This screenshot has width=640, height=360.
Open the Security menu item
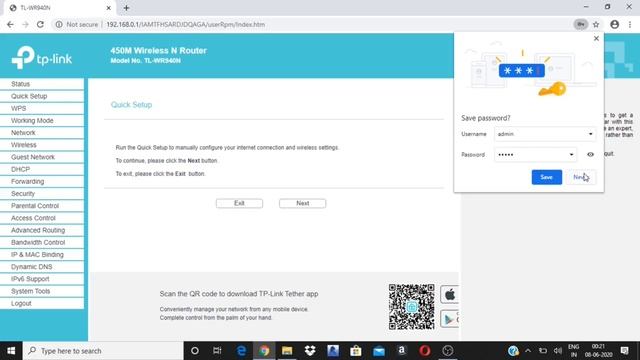click(42, 193)
